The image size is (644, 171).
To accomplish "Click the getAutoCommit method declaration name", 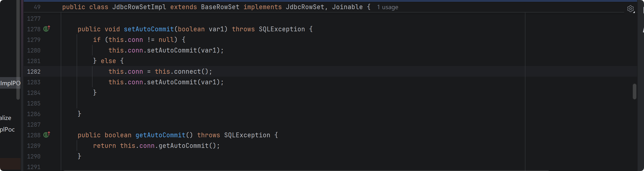I will coord(161,135).
